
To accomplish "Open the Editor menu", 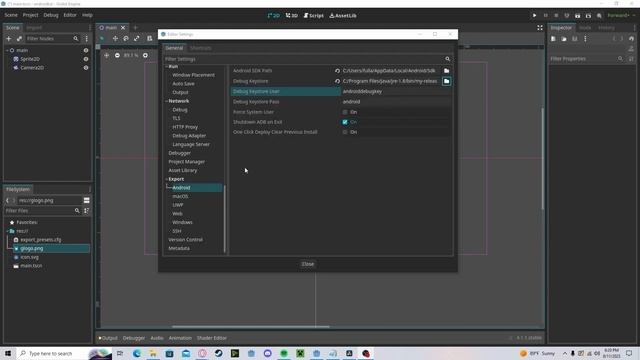I will 70,15.
